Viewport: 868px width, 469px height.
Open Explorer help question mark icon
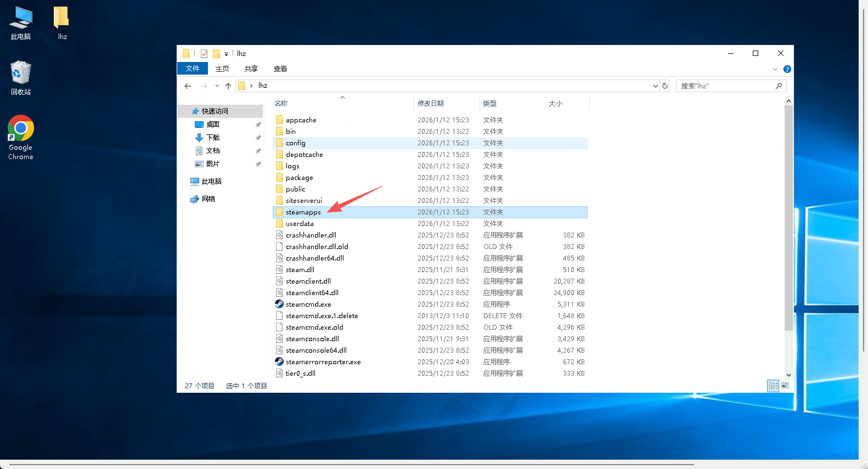[x=787, y=69]
